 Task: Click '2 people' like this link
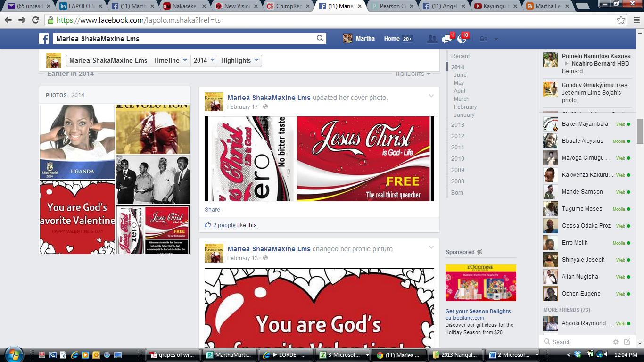224,225
